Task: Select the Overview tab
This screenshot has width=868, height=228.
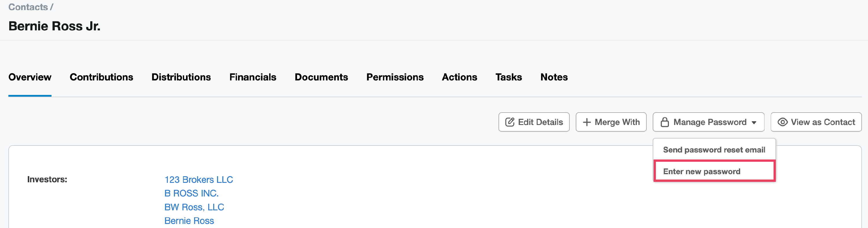Action: click(x=30, y=77)
